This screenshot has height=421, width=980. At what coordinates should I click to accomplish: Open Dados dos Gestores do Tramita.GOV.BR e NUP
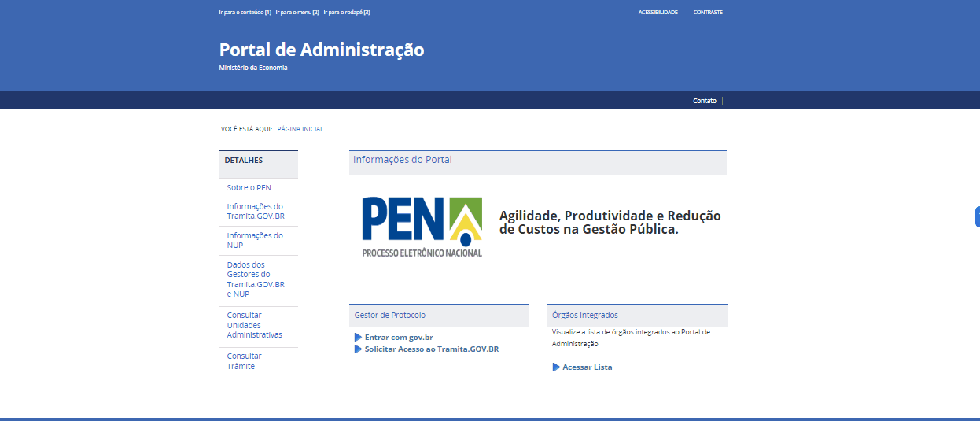(256, 279)
